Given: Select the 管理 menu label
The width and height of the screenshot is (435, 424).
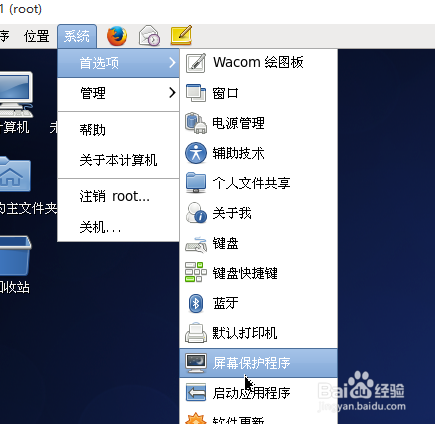Looking at the screenshot, I should (93, 93).
